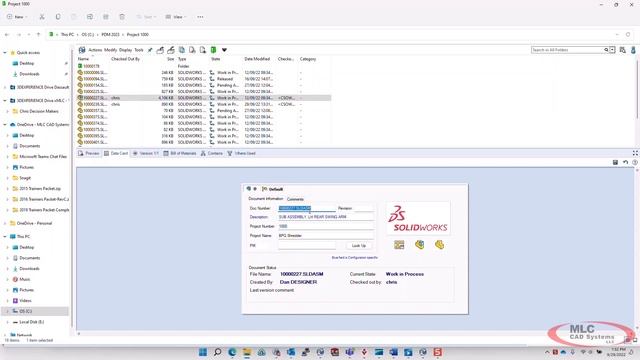Open the Actions menu in PDM toolbar
This screenshot has width=640, height=360.
(95, 50)
